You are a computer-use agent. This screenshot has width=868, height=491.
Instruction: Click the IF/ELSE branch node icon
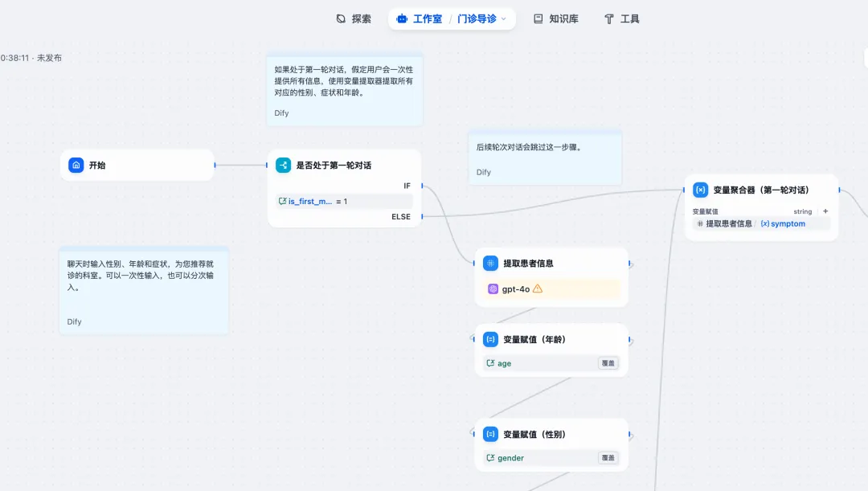click(x=283, y=165)
